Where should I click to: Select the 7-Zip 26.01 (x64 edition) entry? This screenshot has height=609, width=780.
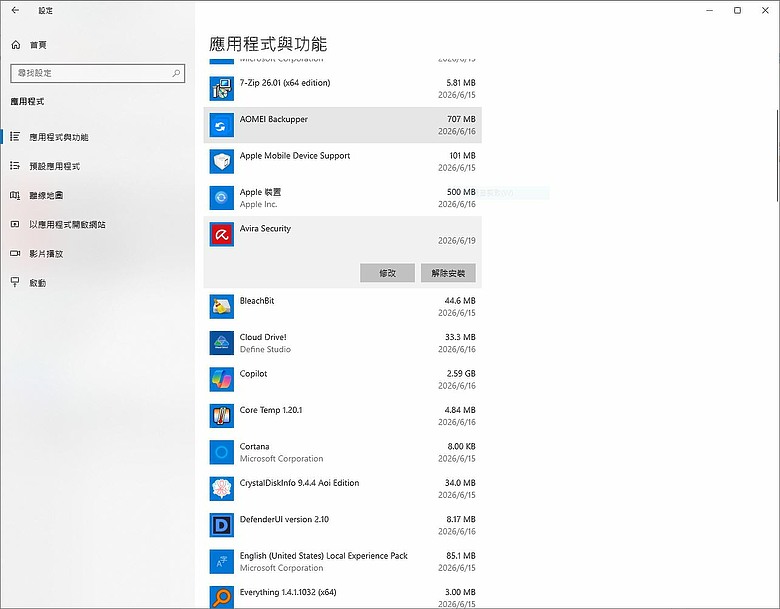(285, 83)
